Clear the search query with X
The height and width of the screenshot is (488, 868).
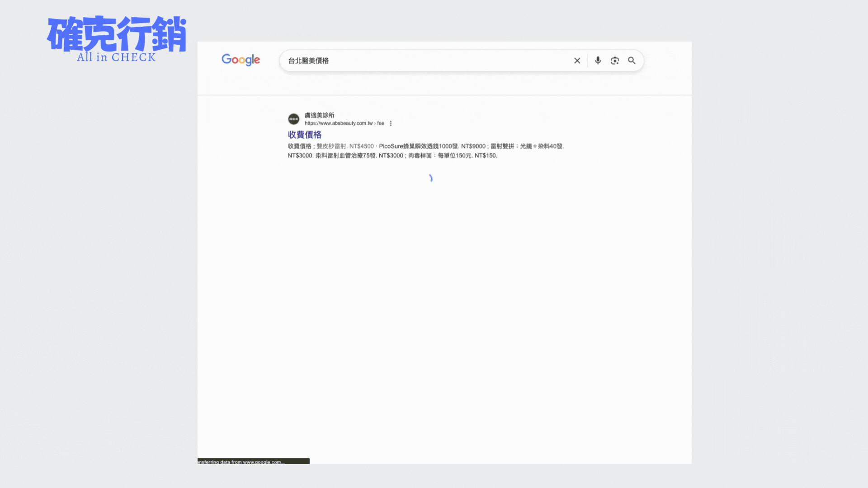point(577,61)
